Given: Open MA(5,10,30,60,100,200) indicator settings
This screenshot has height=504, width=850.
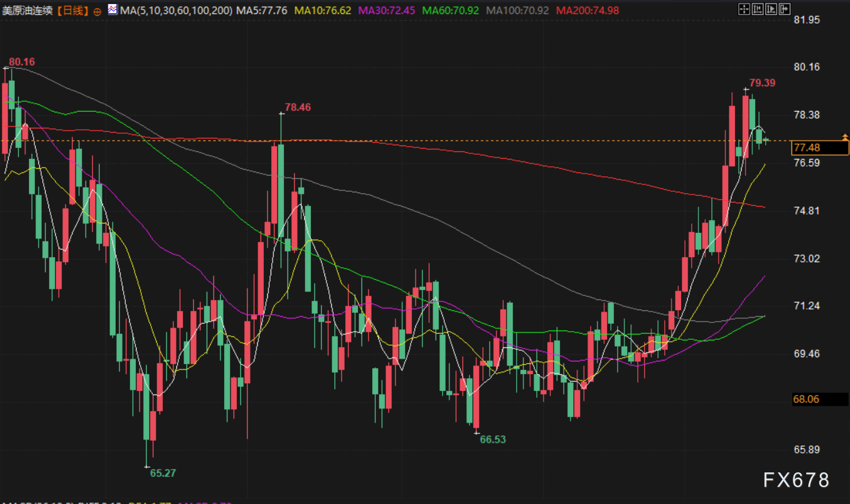Looking at the screenshot, I should (x=176, y=11).
